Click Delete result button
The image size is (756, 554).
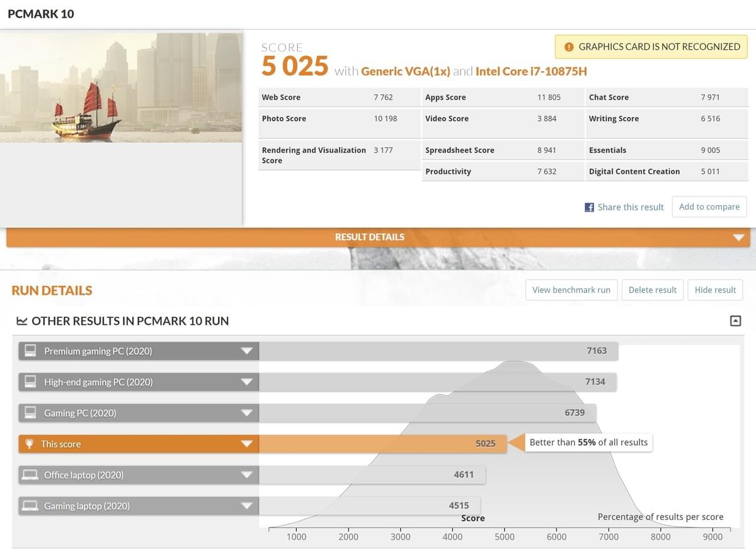click(653, 290)
